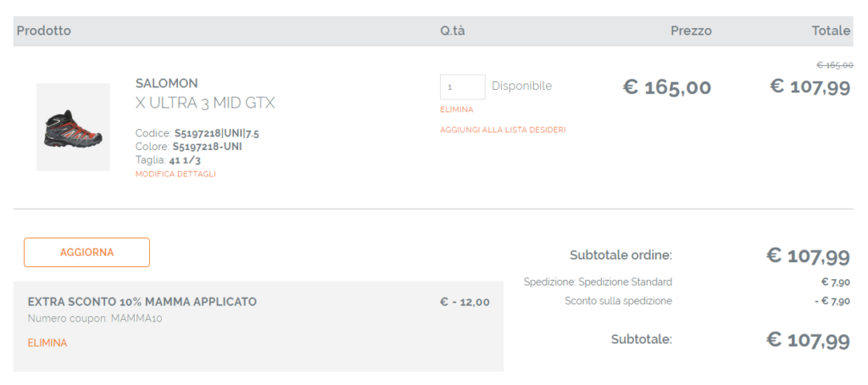Remove product via ELIMINA under quantity
868x385 pixels.
pyautogui.click(x=456, y=109)
